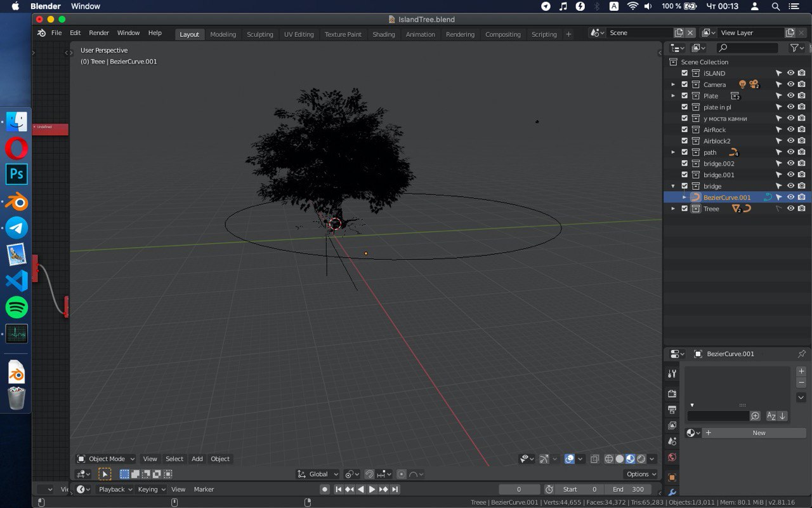Uncheck the bridge.002 collection checkbox
The image size is (812, 508).
click(684, 163)
